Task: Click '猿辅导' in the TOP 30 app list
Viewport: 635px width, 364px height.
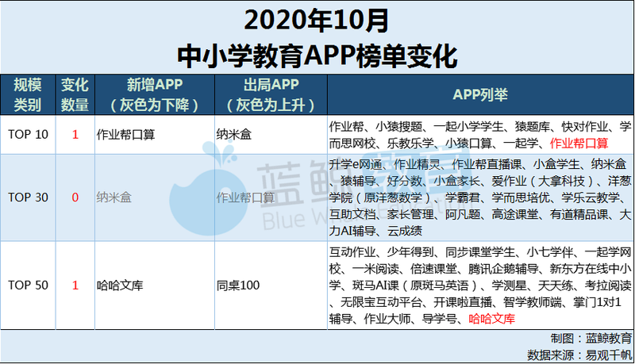Action: click(358, 181)
